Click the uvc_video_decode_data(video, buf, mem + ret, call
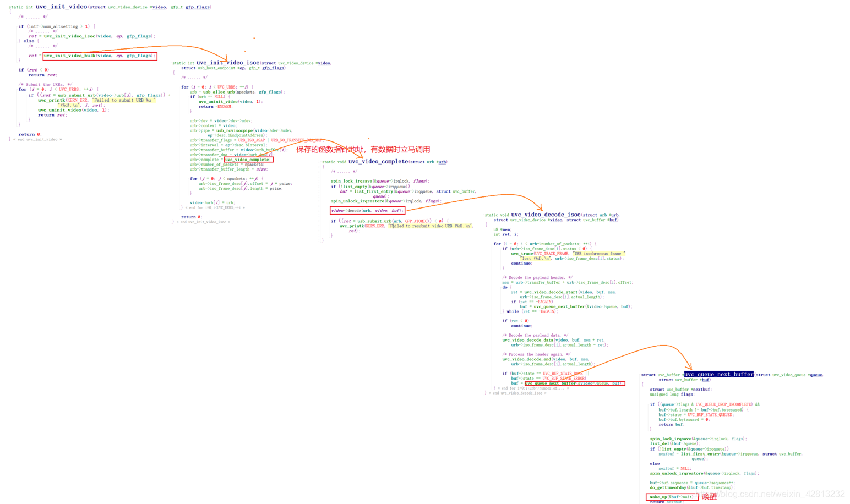Image resolution: width=850 pixels, height=504 pixels. point(554,340)
